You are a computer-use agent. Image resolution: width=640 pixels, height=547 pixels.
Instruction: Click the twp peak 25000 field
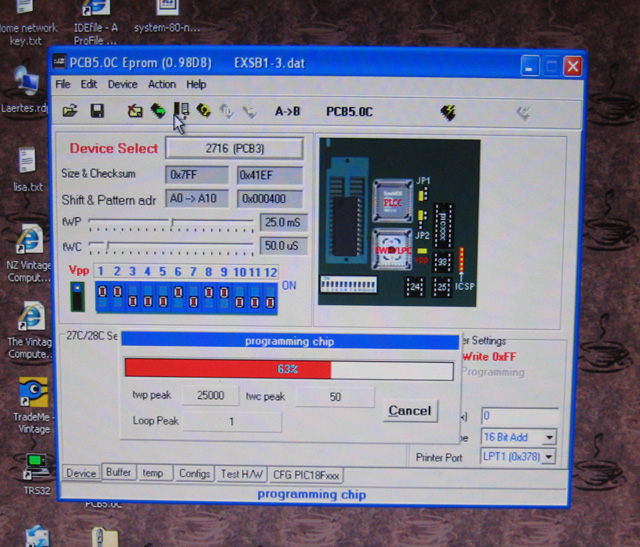point(210,396)
